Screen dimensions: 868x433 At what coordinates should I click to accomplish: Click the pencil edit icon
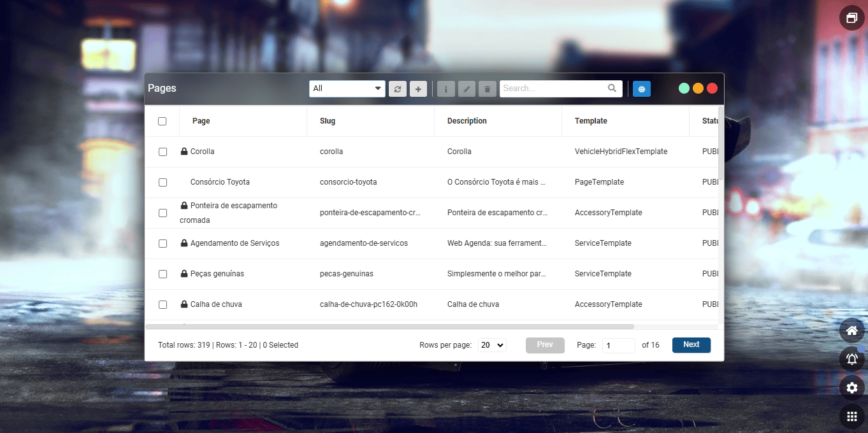pyautogui.click(x=467, y=89)
